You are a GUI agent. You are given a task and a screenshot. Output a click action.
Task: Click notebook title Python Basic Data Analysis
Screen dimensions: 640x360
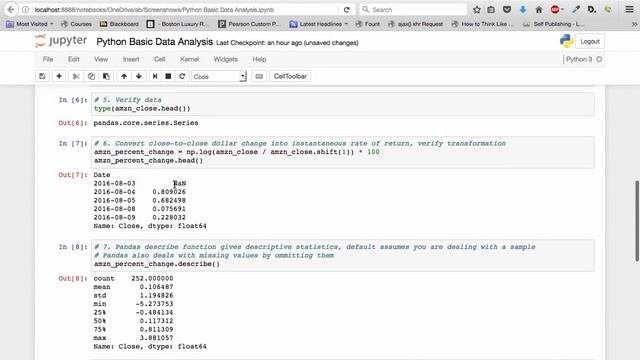[x=154, y=42]
